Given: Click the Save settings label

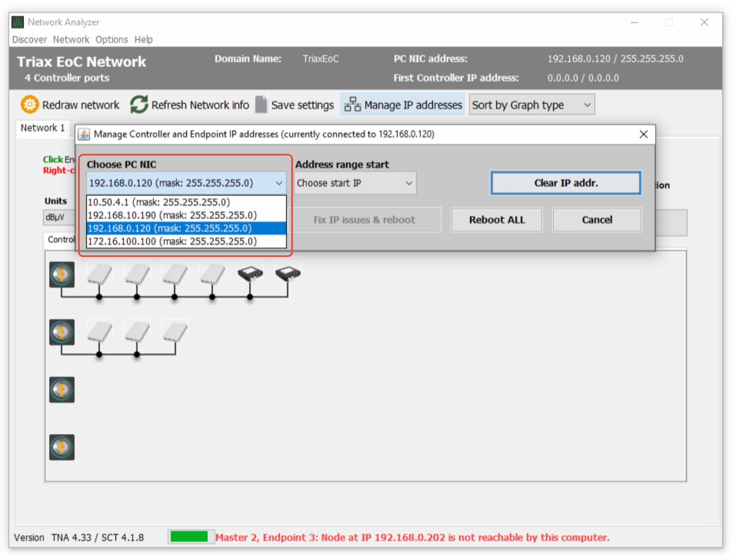Looking at the screenshot, I should coord(302,105).
